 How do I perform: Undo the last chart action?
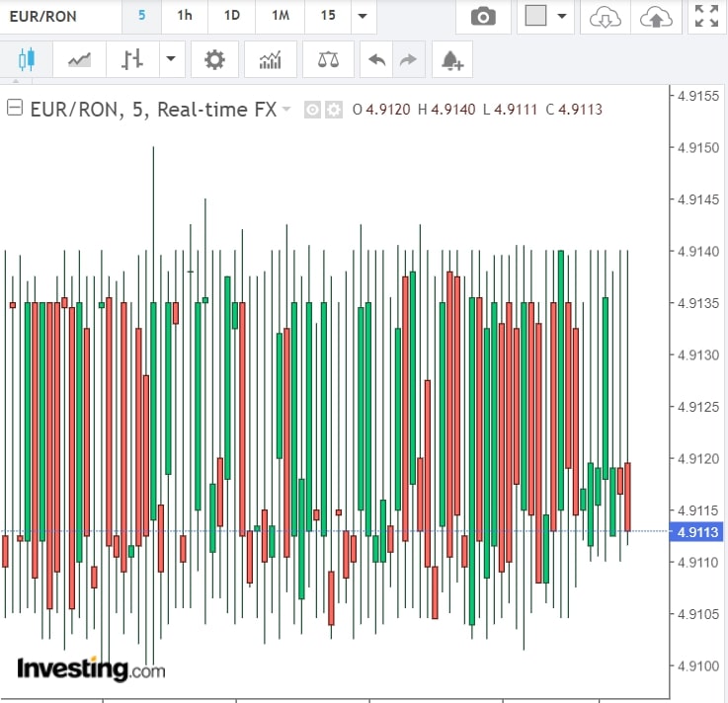click(x=376, y=60)
